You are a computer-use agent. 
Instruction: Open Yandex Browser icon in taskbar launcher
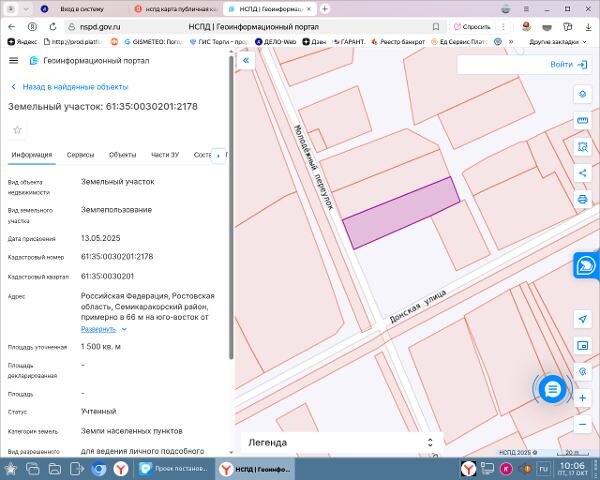pos(121,469)
